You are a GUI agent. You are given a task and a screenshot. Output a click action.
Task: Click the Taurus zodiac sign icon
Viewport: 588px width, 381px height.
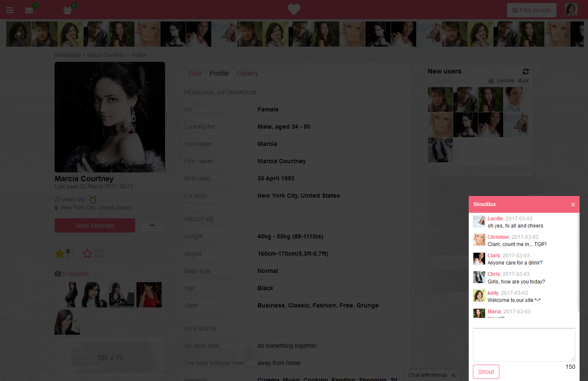pos(93,199)
